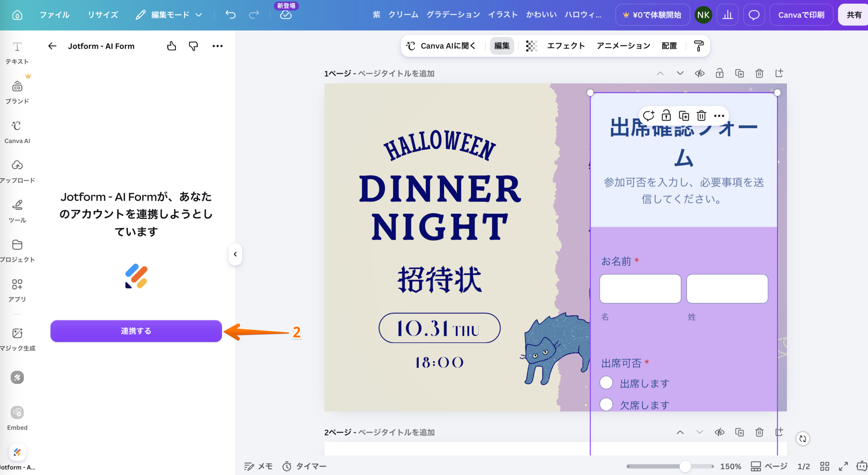Click the 共有 share button
868x475 pixels.
click(x=854, y=15)
